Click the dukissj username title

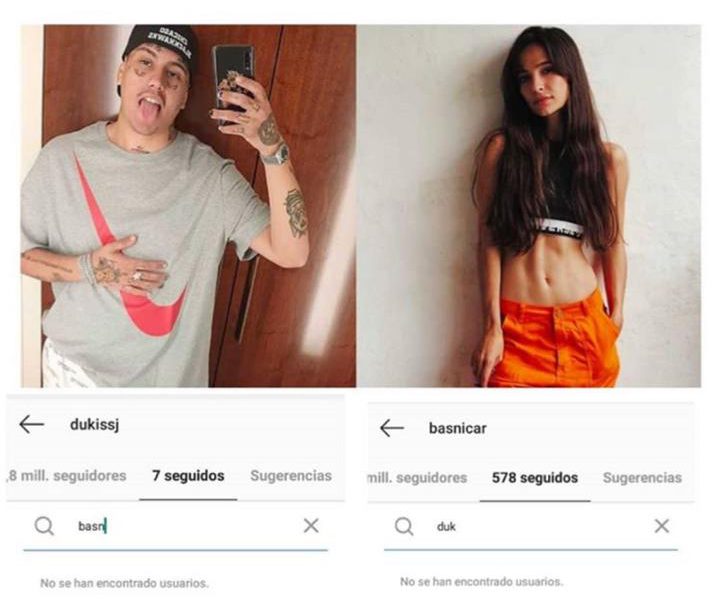click(95, 425)
